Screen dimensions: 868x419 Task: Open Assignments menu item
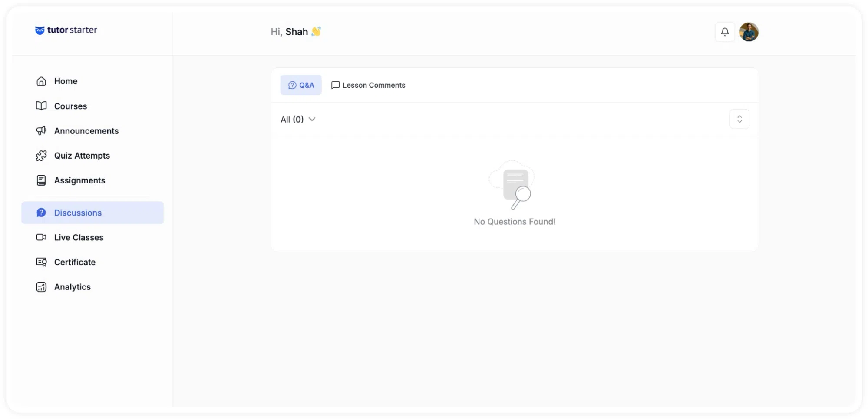pyautogui.click(x=92, y=180)
